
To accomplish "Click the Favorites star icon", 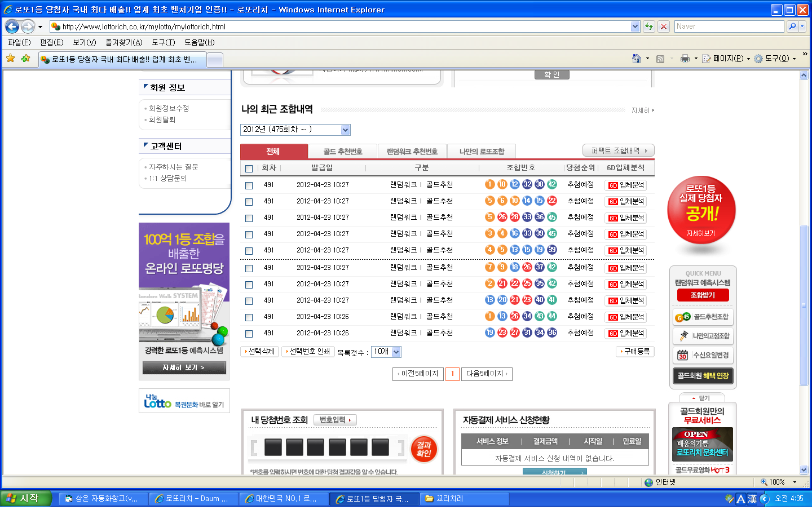I will coord(10,59).
